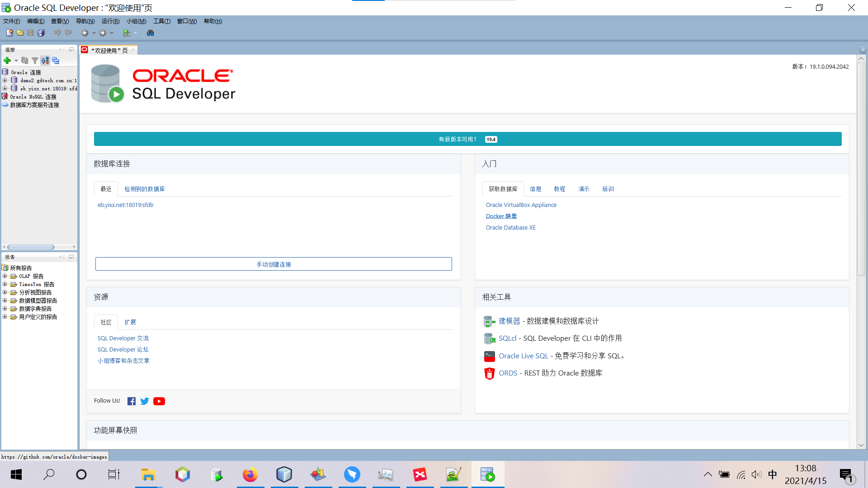Viewport: 868px width, 488px height.
Task: Click the filter funnel in the Connections panel
Action: click(35, 61)
